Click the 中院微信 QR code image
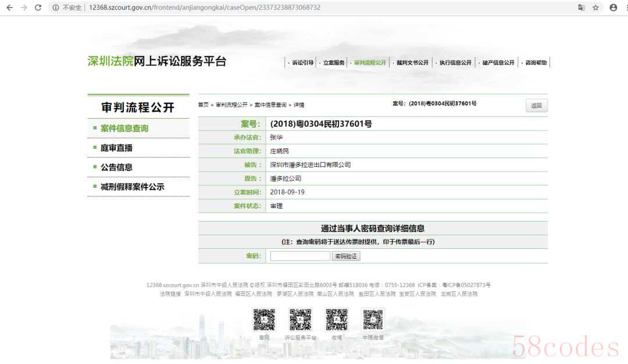 pyautogui.click(x=373, y=319)
